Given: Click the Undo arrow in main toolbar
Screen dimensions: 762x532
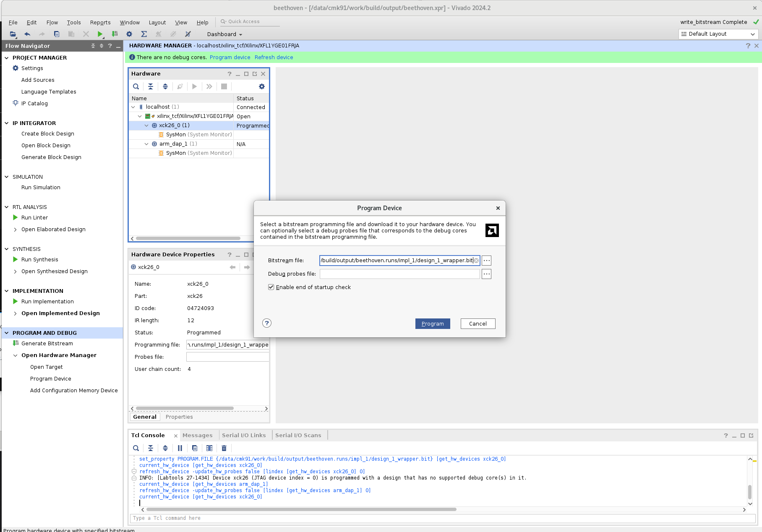Looking at the screenshot, I should pyautogui.click(x=27, y=34).
